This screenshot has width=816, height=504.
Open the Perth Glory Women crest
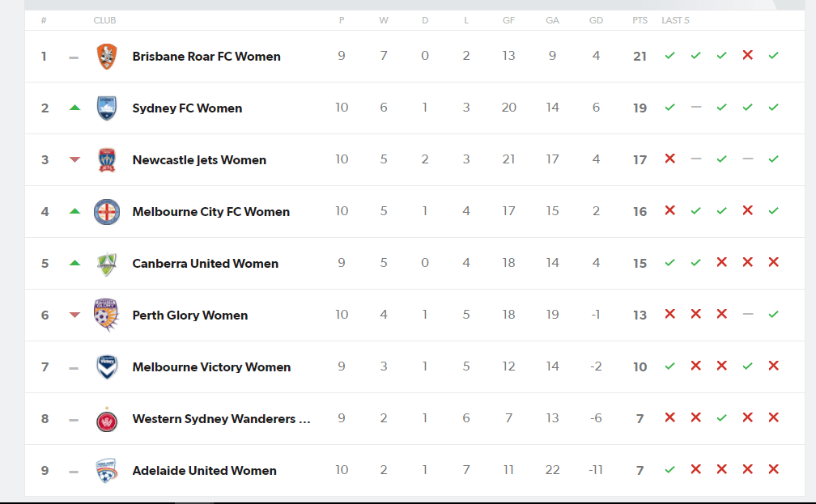107,315
